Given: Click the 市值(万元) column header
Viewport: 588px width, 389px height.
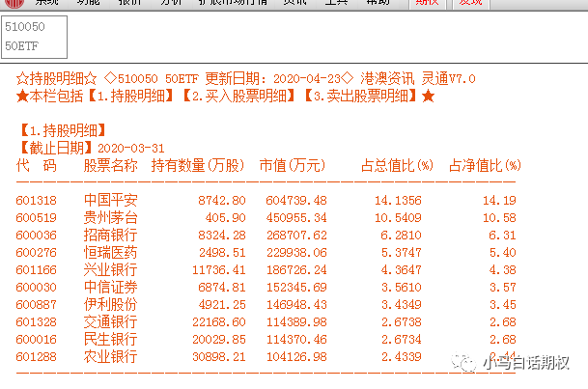Looking at the screenshot, I should (293, 165).
